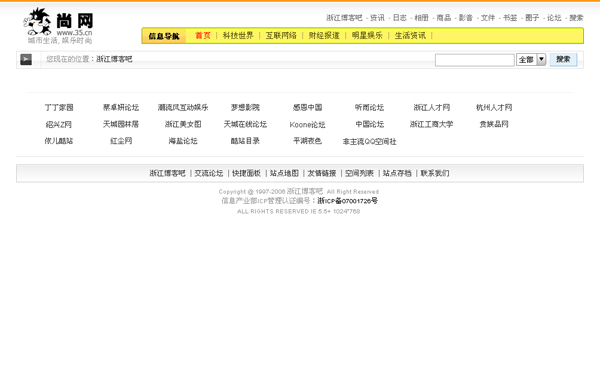Open 站点地图 in the footer bar
Image resolution: width=600 pixels, height=370 pixels.
[x=284, y=173]
